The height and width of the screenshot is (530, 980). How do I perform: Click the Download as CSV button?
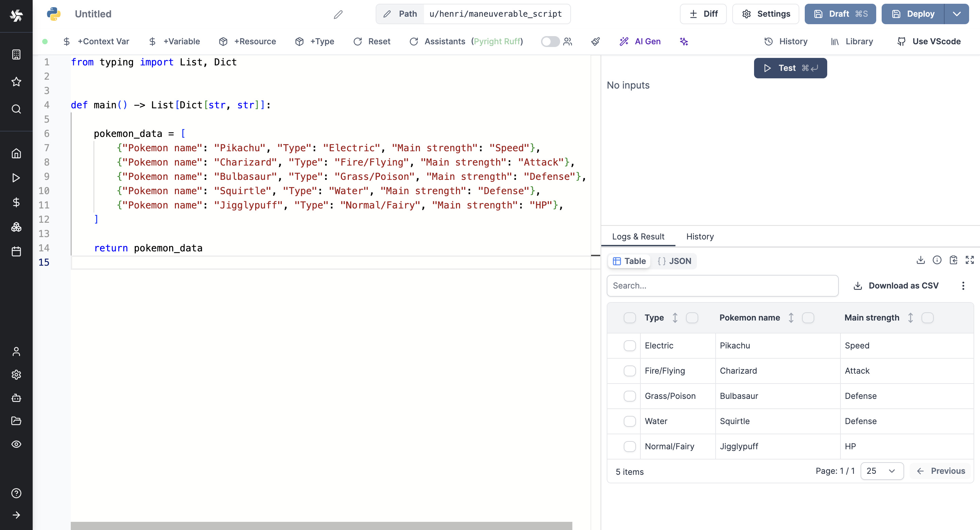896,285
